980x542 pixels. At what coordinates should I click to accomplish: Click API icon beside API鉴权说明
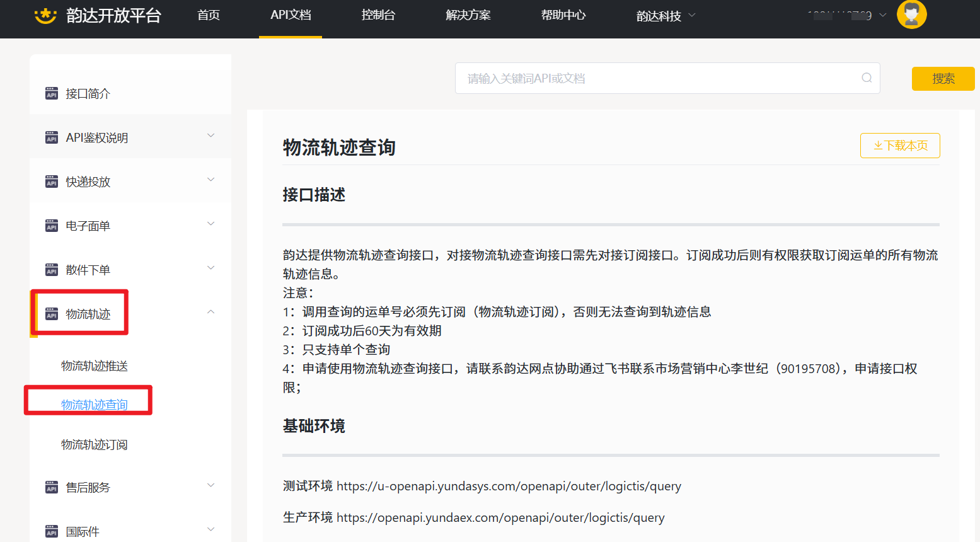point(52,138)
